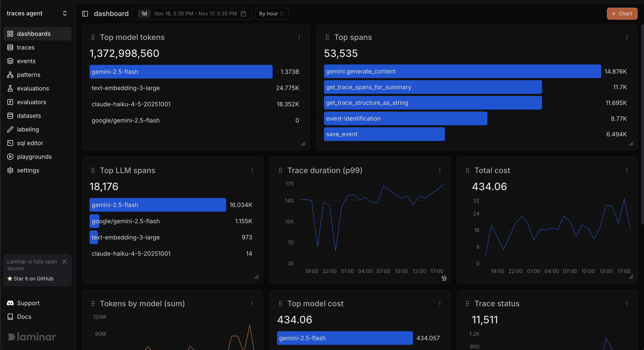Click the Chart button to add a chart
Image resolution: width=644 pixels, height=350 pixels.
[622, 13]
